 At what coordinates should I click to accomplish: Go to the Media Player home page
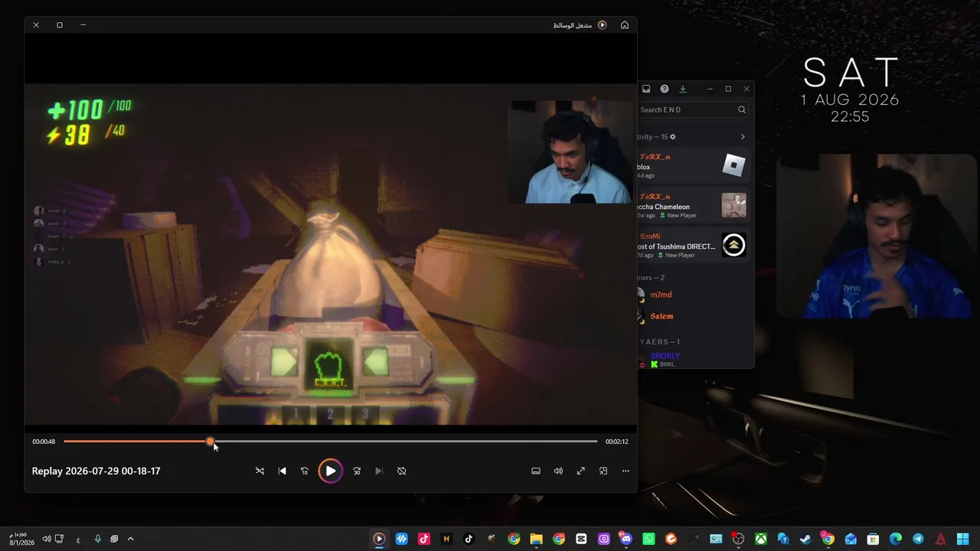click(x=625, y=25)
